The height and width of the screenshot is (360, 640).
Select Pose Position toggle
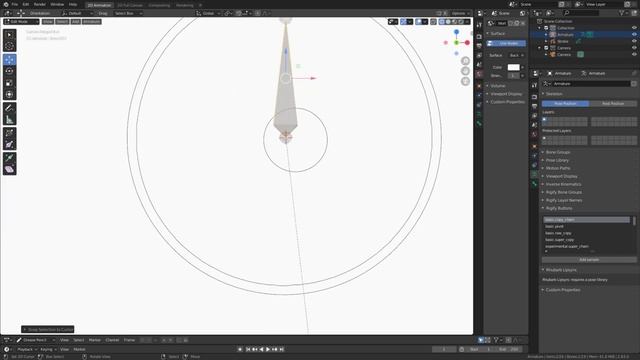click(565, 104)
